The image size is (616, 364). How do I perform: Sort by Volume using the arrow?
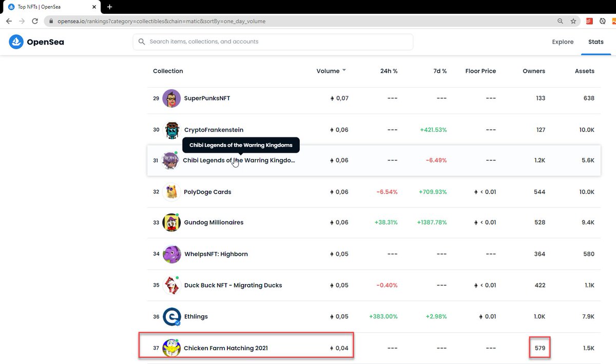(344, 71)
